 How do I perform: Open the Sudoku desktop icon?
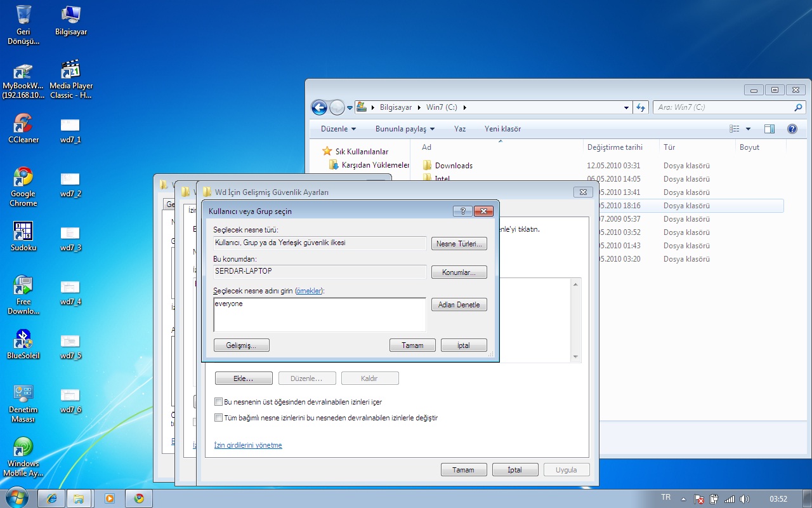[x=23, y=236]
